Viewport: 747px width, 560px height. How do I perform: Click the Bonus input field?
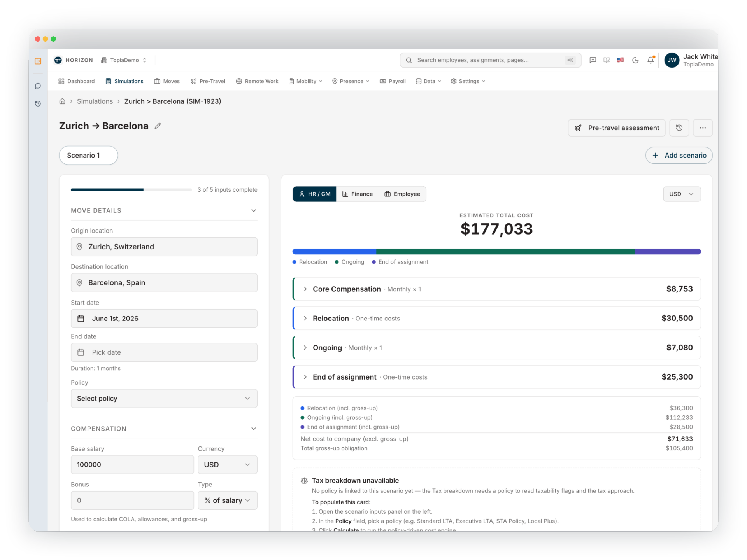click(x=132, y=500)
